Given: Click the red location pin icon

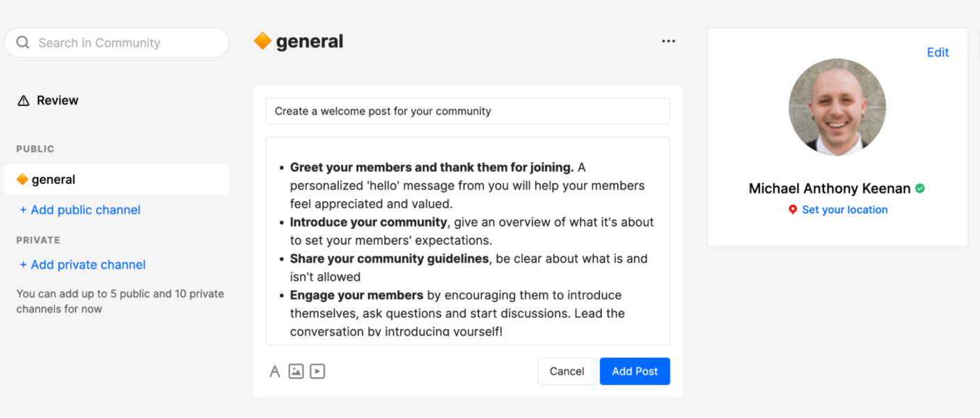Looking at the screenshot, I should coord(792,210).
